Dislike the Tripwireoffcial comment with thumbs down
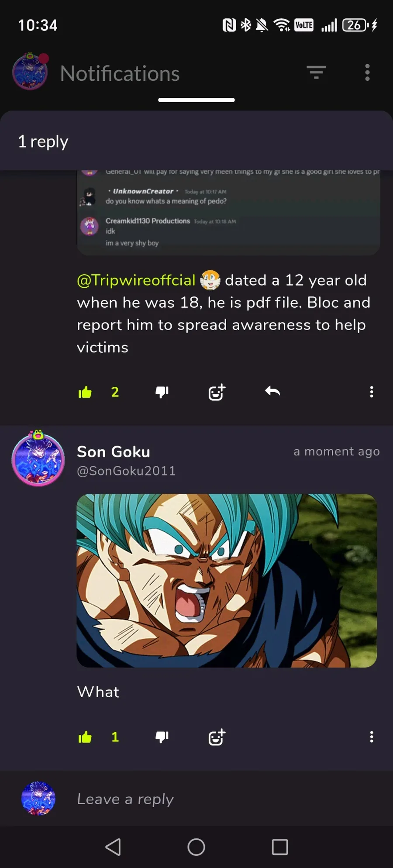393x868 pixels. point(162,392)
